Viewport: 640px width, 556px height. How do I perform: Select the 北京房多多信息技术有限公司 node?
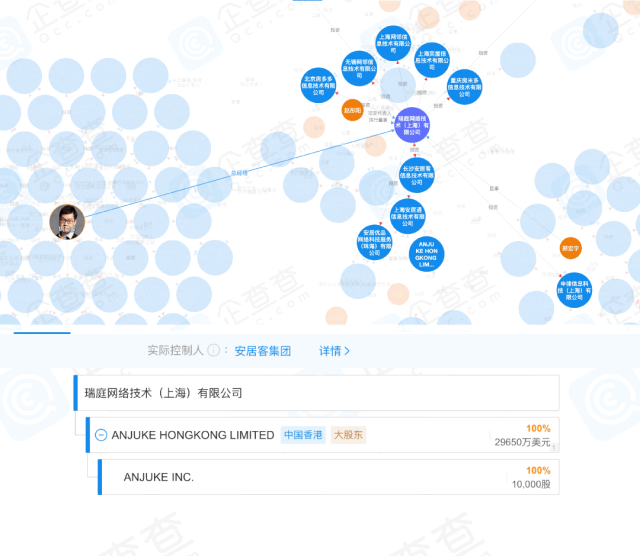318,85
